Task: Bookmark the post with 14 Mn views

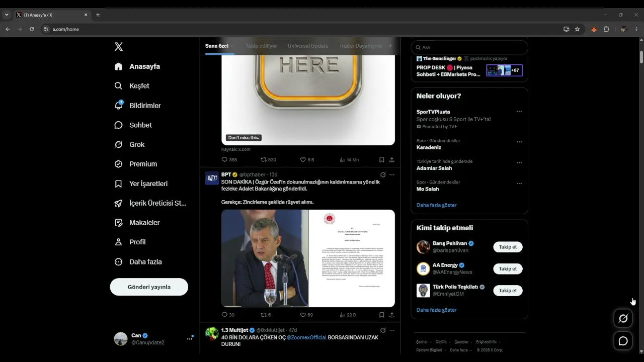Action: click(381, 159)
